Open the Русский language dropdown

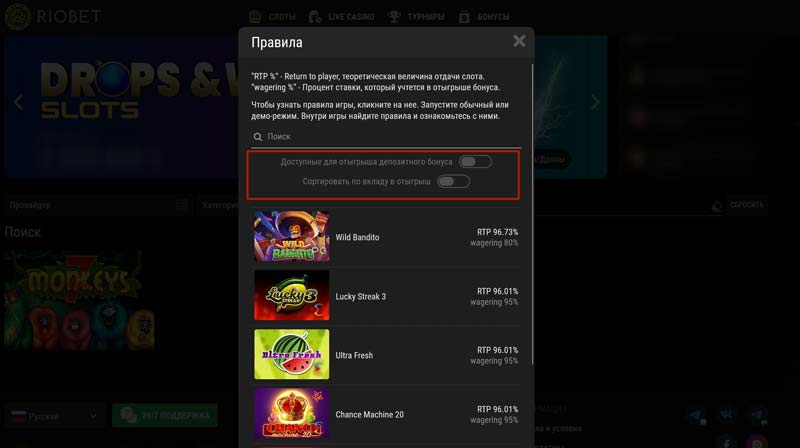point(55,416)
